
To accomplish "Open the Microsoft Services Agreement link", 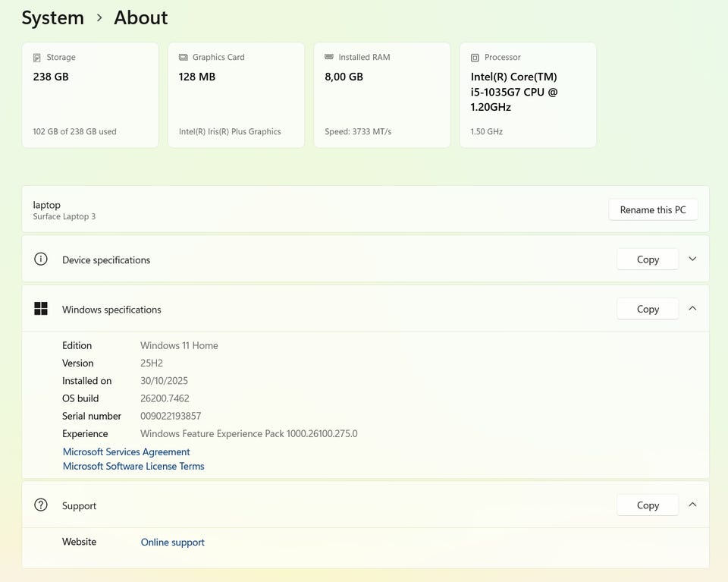I will 126,451.
